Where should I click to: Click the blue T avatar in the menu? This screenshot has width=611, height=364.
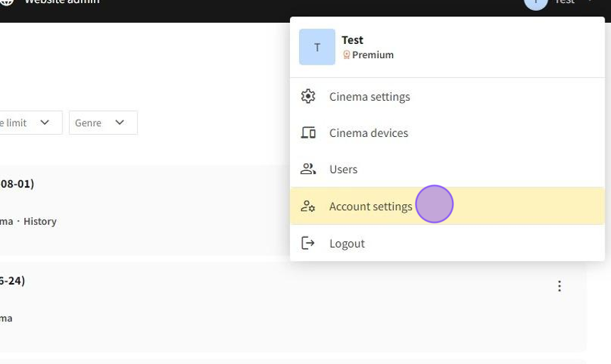pyautogui.click(x=317, y=47)
